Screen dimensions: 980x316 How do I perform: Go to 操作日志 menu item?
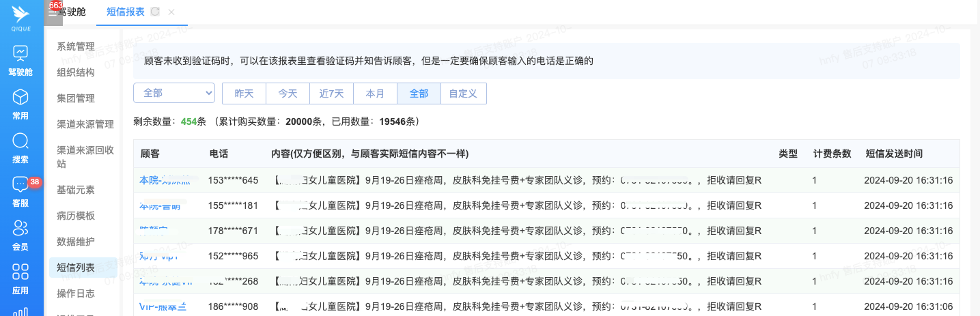point(76,293)
